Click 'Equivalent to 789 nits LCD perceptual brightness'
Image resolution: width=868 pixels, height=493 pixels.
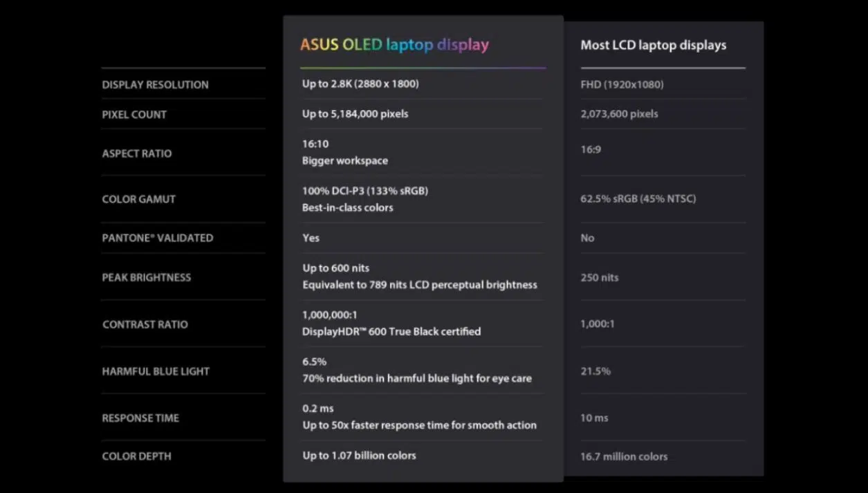[420, 285]
